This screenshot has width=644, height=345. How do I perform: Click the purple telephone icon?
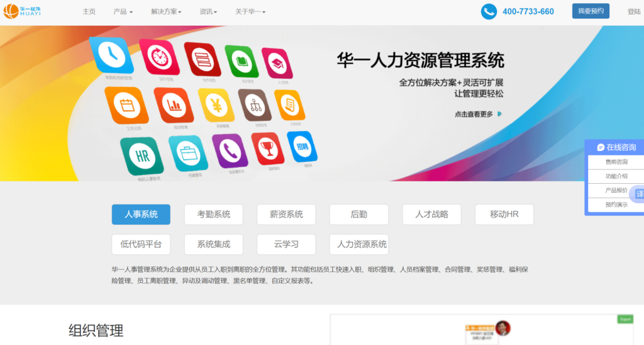coord(230,151)
